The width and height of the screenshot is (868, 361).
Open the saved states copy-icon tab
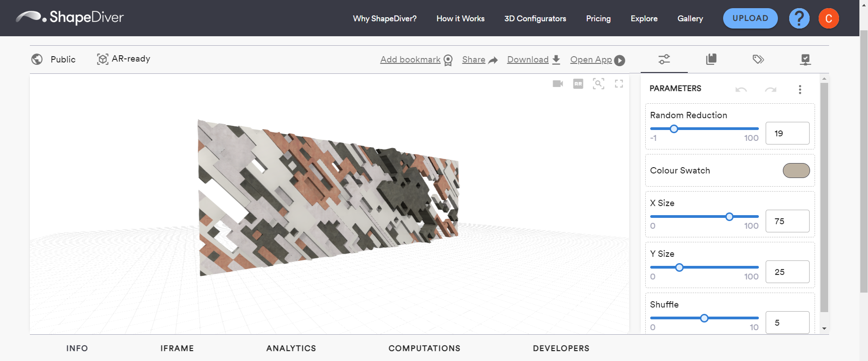click(711, 59)
